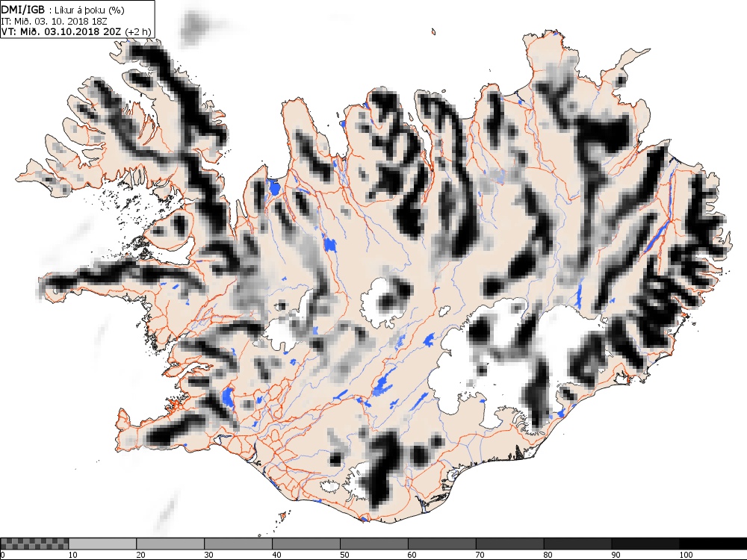The width and height of the screenshot is (747, 560).
Task: Click the legend scale label '50'
Action: (x=344, y=555)
